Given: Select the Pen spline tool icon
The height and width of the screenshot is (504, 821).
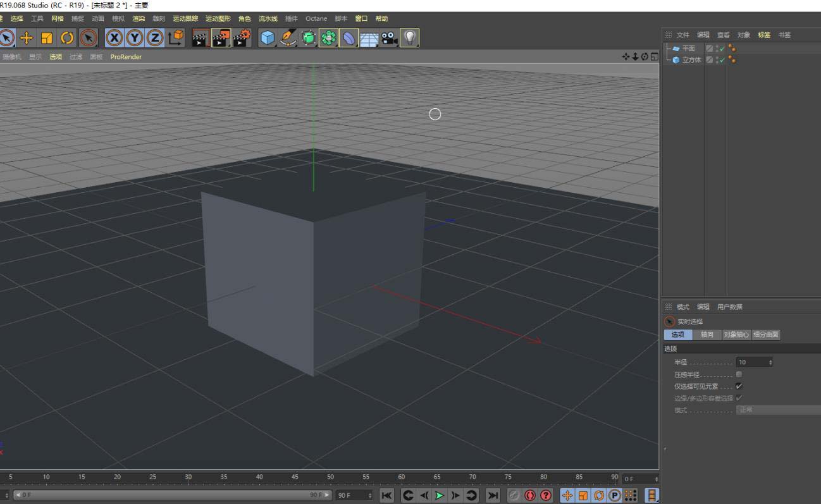Looking at the screenshot, I should [x=288, y=38].
